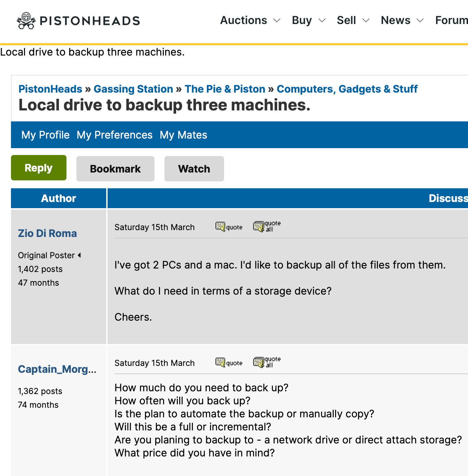
Task: Navigate to Computers, Gadgets & Stuff breadcrumb
Action: 347,89
